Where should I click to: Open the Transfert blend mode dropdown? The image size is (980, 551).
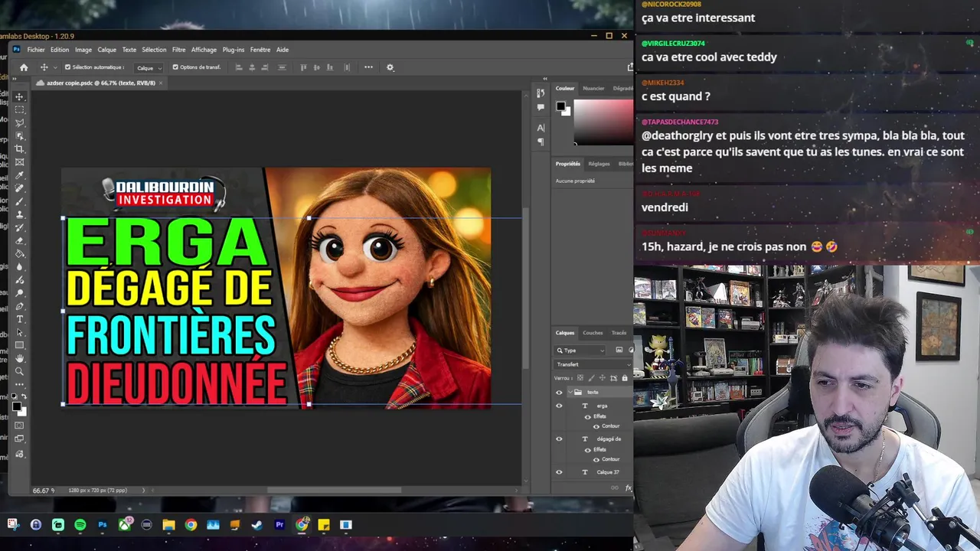tap(593, 364)
